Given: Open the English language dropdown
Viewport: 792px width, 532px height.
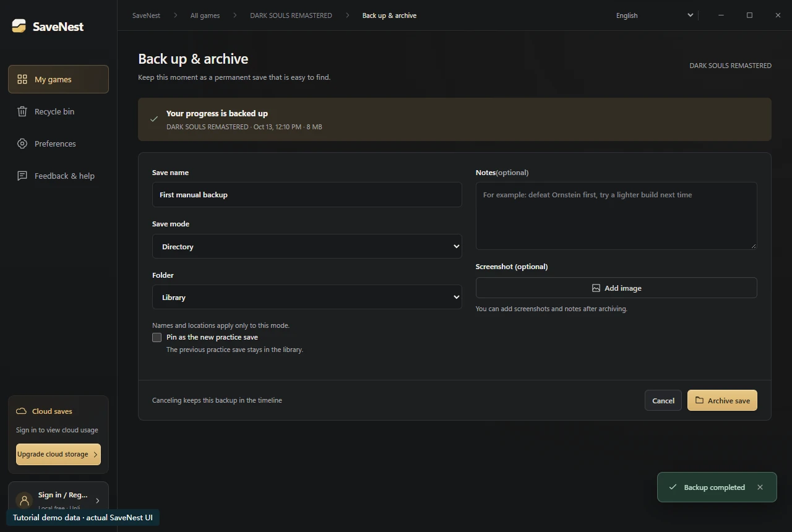Looking at the screenshot, I should click(x=655, y=15).
